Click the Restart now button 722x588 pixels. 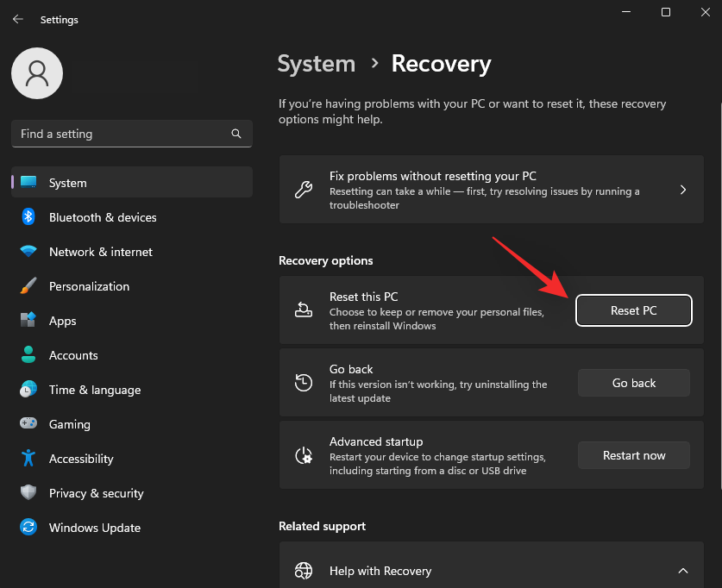[633, 455]
